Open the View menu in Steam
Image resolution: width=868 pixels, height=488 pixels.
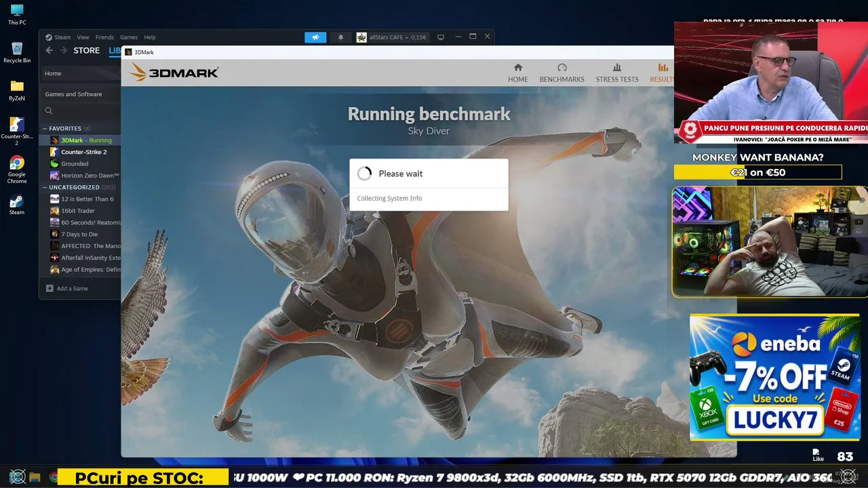[x=83, y=37]
